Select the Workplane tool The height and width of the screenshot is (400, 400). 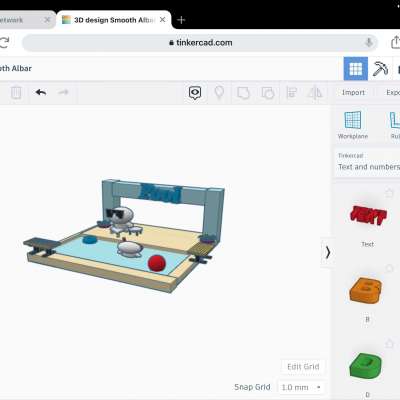coord(353,125)
